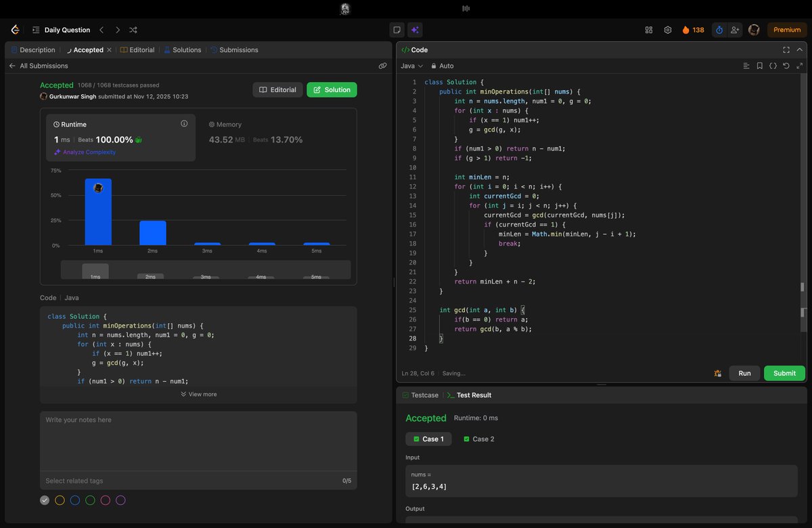Select the blue color tag circle

click(75, 500)
